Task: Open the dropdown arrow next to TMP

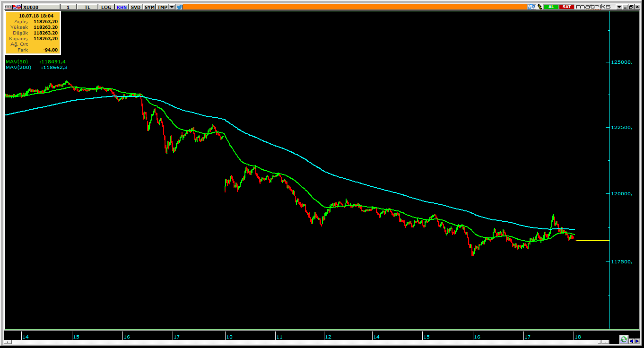Action: (x=172, y=7)
